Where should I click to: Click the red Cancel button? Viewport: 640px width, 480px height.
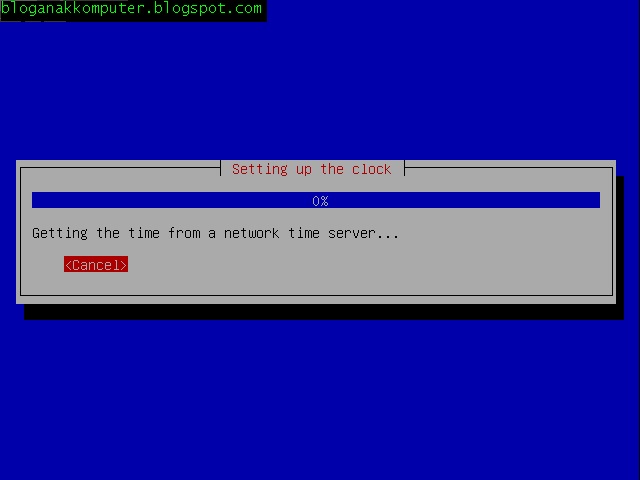[96, 264]
